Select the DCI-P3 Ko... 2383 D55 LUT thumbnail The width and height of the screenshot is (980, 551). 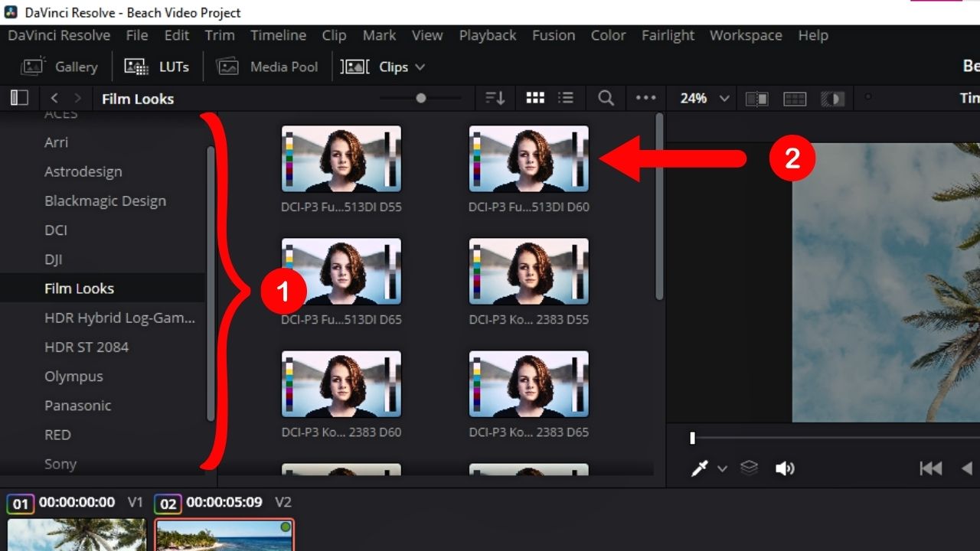click(x=529, y=271)
